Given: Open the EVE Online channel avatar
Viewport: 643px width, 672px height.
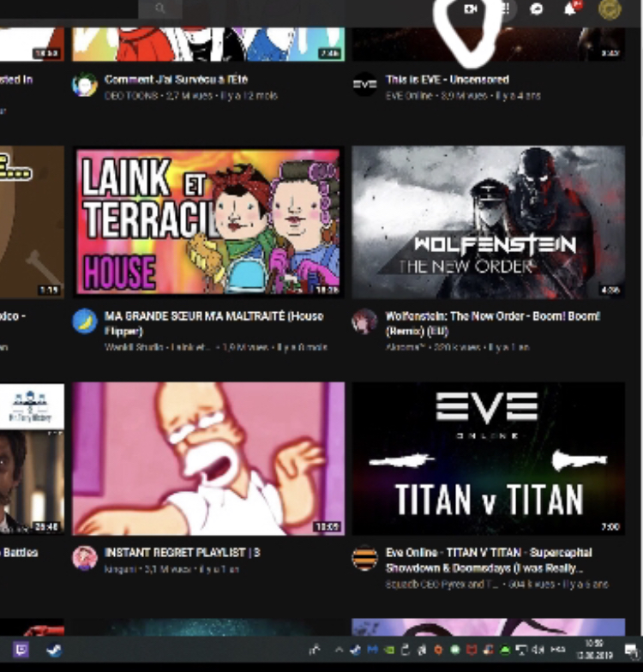Looking at the screenshot, I should pos(364,84).
